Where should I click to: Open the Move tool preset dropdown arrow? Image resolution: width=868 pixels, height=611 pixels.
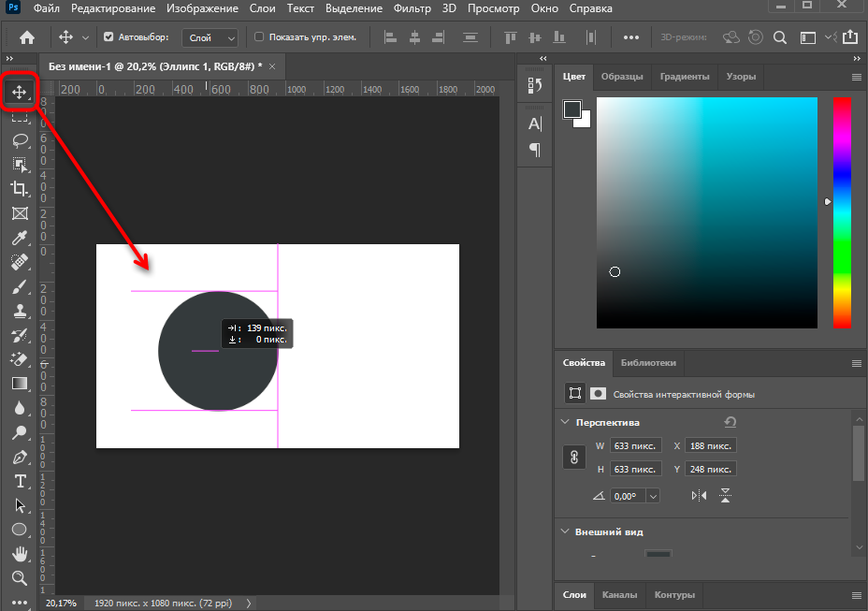click(85, 37)
